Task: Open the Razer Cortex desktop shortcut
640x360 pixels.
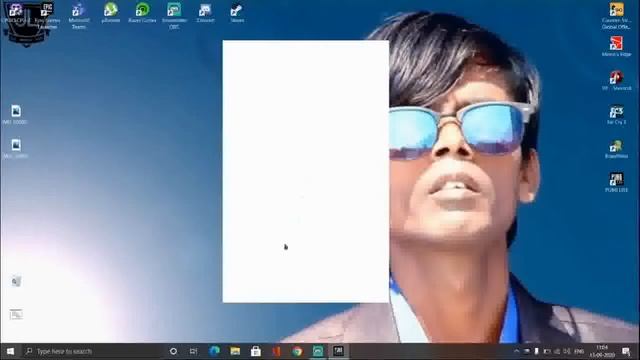Action: [142, 12]
